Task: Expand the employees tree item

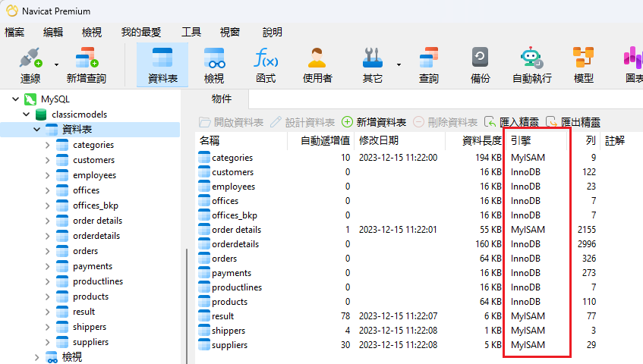Action: 48,175
